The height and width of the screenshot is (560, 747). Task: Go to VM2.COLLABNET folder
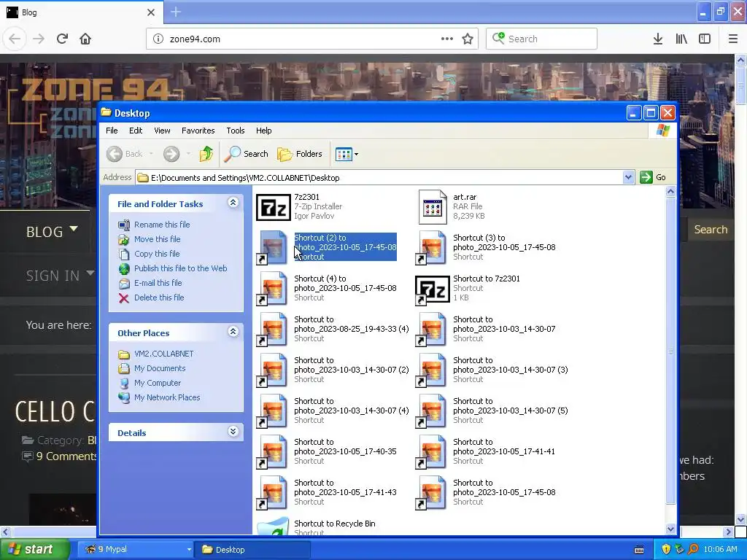tap(164, 354)
